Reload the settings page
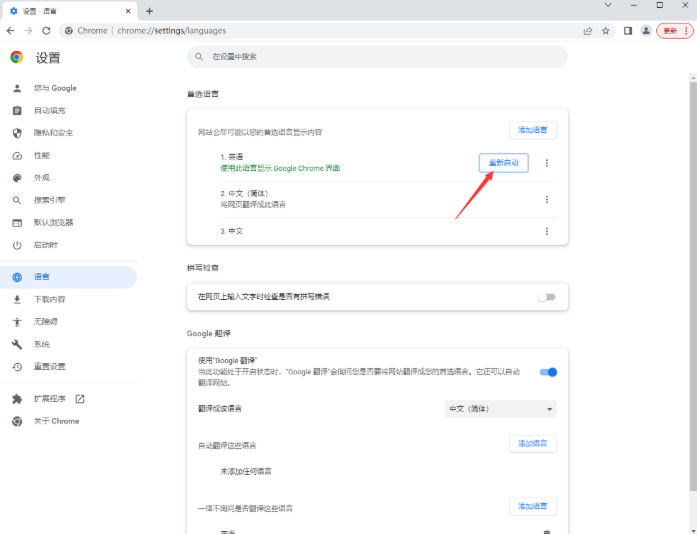 pos(46,31)
